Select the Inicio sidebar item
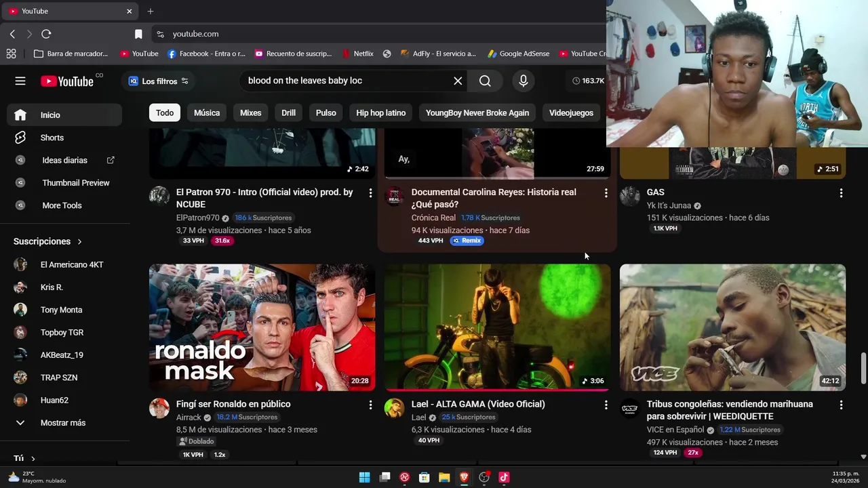 64,115
